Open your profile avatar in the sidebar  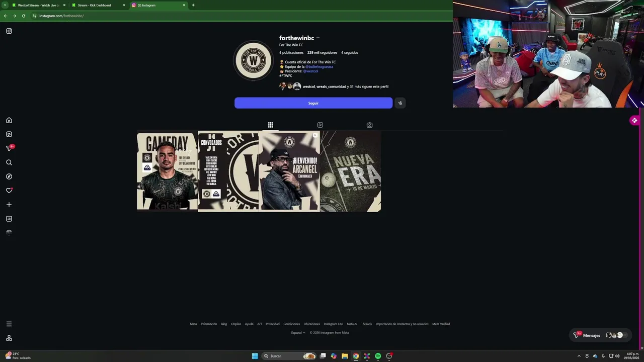[x=9, y=233]
